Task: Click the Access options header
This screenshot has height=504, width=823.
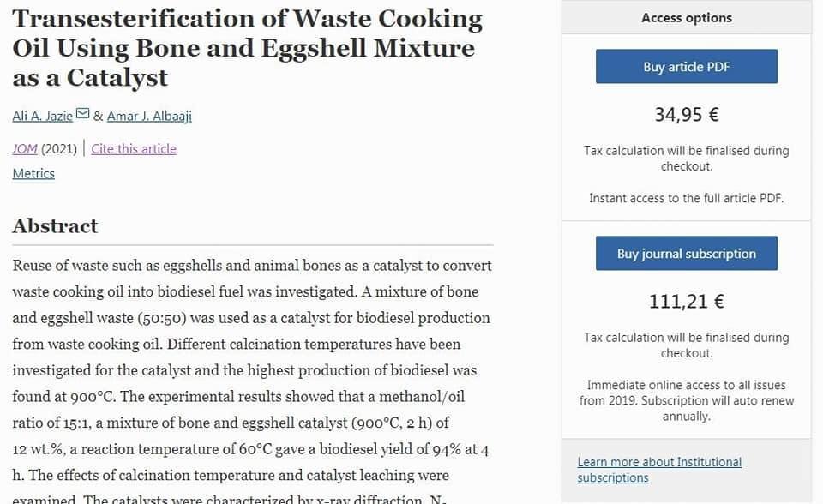Action: [687, 18]
